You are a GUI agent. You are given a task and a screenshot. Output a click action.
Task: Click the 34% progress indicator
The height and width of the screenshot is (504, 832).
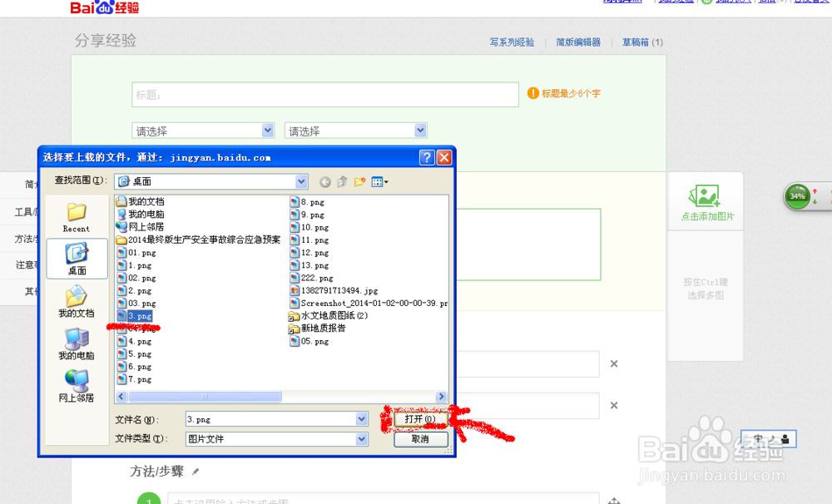coord(800,196)
